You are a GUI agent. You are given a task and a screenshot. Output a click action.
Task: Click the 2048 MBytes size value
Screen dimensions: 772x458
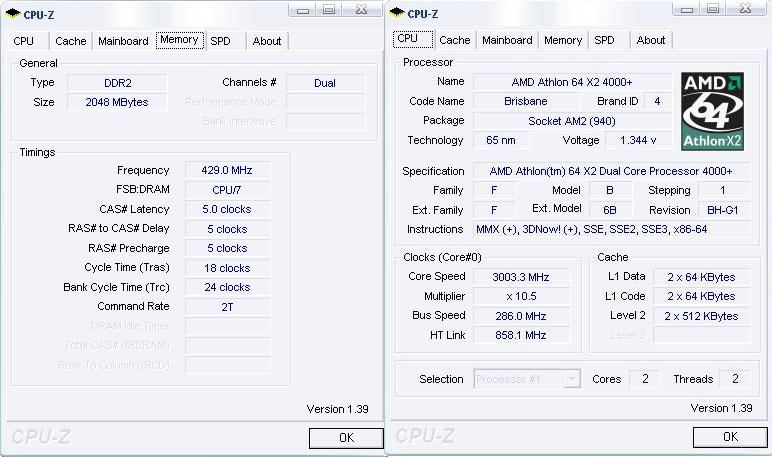(117, 102)
